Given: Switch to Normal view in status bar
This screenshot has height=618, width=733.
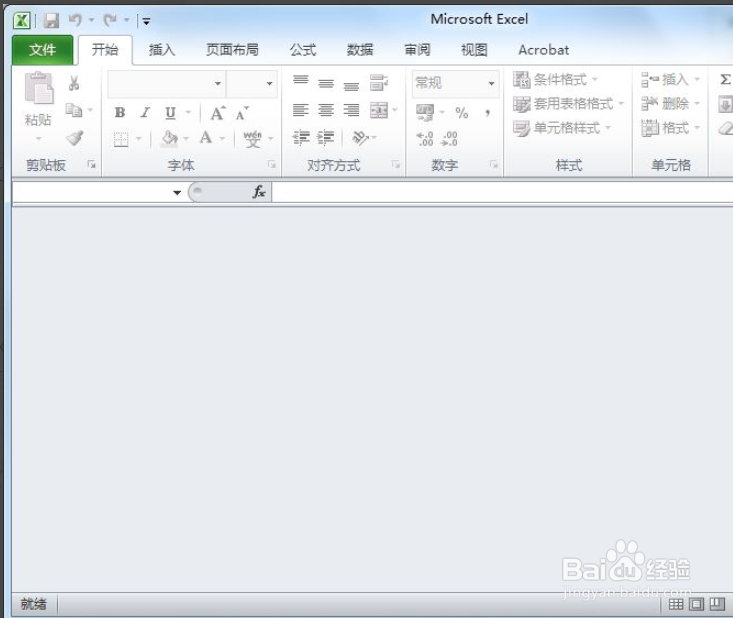Looking at the screenshot, I should click(676, 604).
